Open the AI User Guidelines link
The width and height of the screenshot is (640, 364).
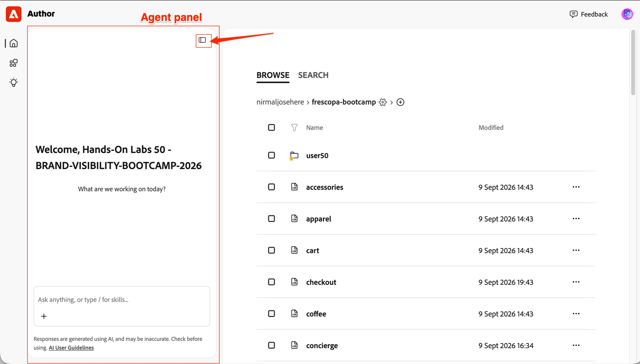point(71,347)
